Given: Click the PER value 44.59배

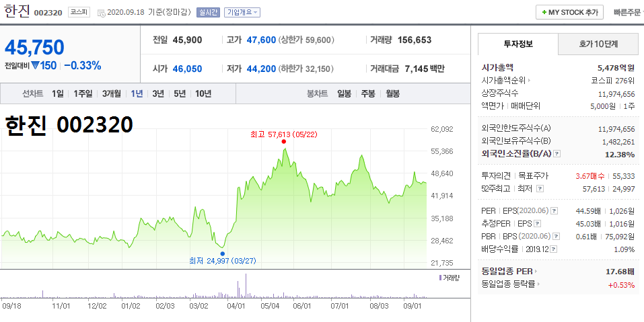Looking at the screenshot, I should (588, 211).
